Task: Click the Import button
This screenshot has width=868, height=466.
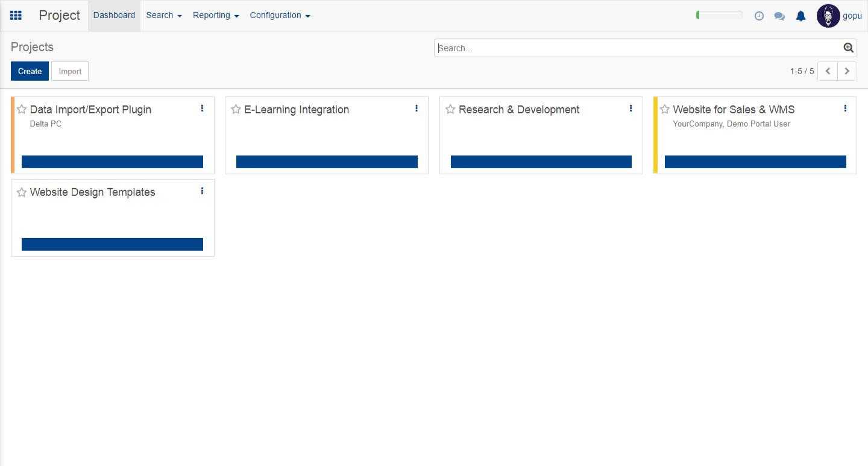Action: pyautogui.click(x=70, y=71)
